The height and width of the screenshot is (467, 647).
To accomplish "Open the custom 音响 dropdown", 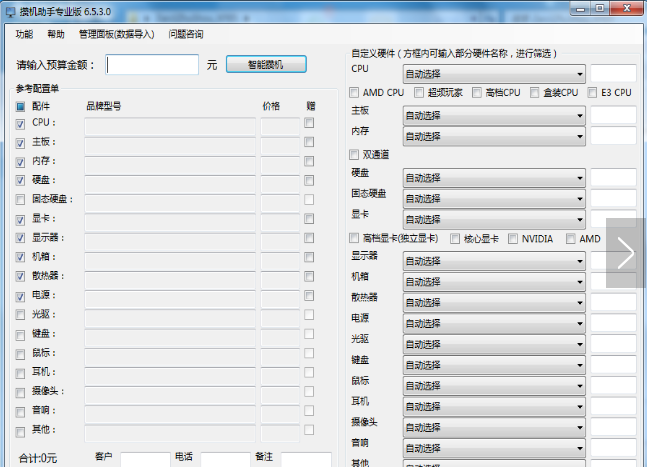I will (x=494, y=448).
